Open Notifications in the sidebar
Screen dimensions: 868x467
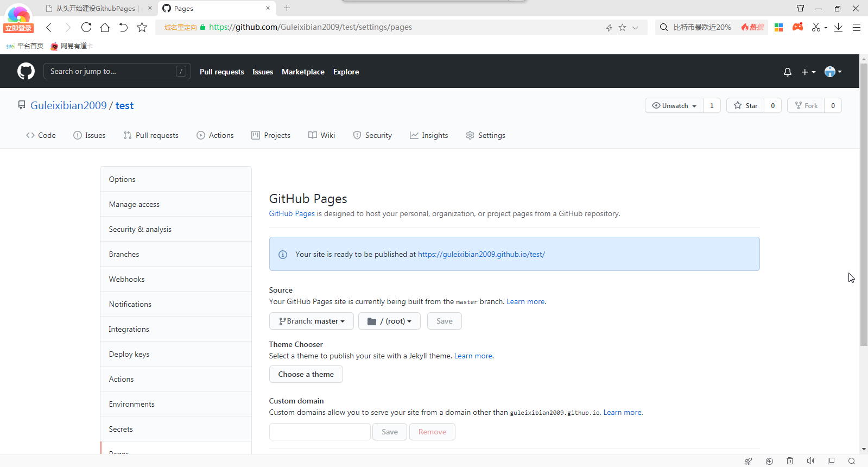(x=176, y=304)
